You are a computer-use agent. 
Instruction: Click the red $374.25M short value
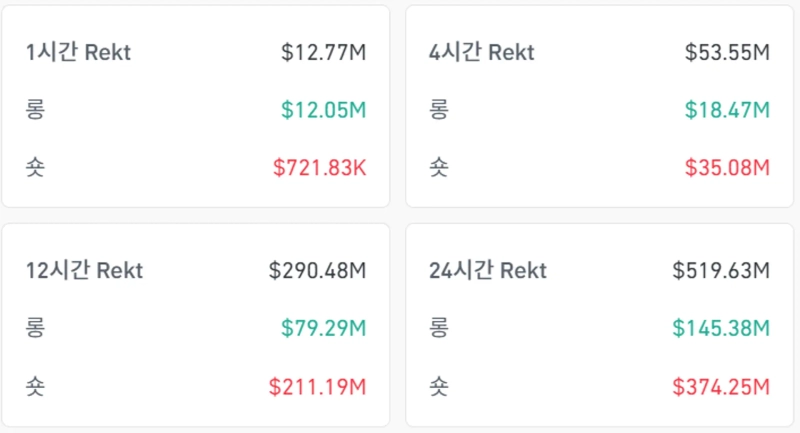(721, 385)
